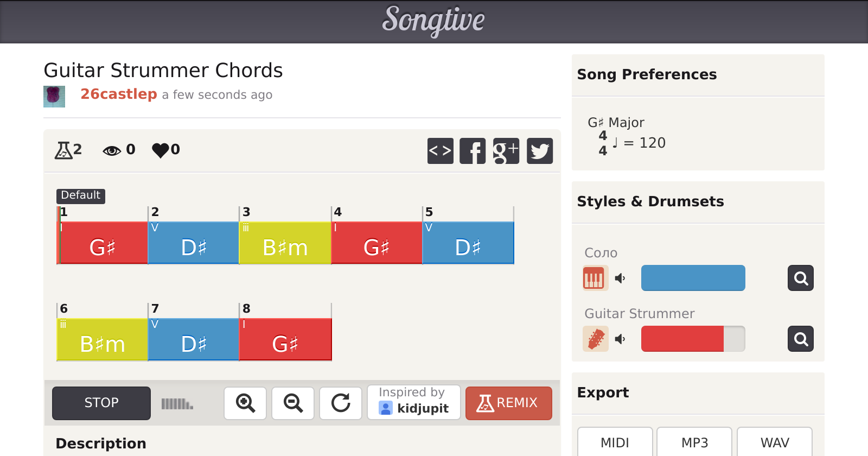The height and width of the screenshot is (456, 868).
Task: Click the zoom in magnifier button
Action: point(245,403)
